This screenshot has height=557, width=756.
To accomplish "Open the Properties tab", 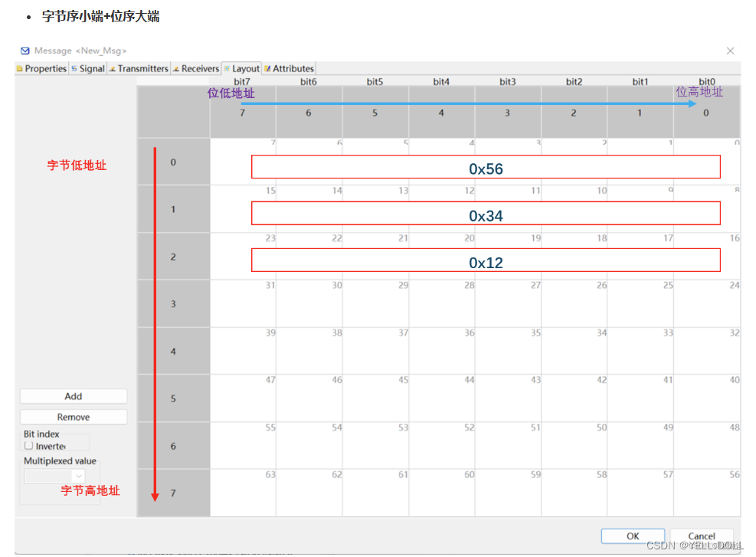I will [41, 68].
